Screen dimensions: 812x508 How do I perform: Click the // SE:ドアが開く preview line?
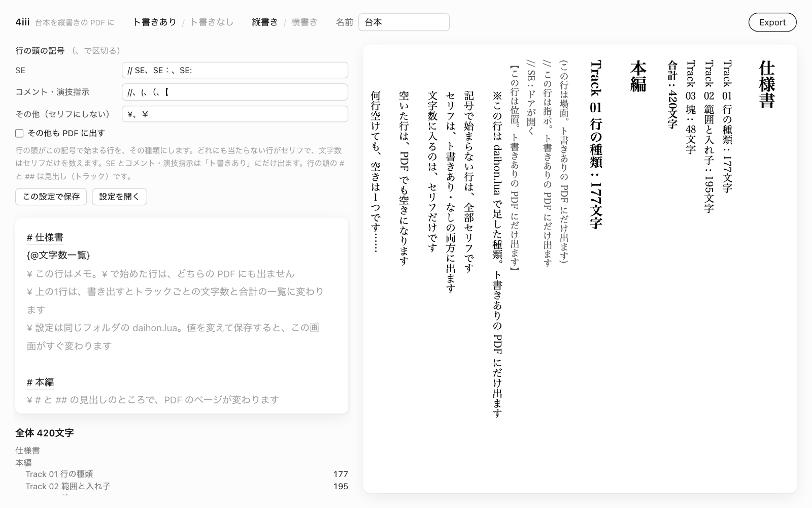pos(531,97)
